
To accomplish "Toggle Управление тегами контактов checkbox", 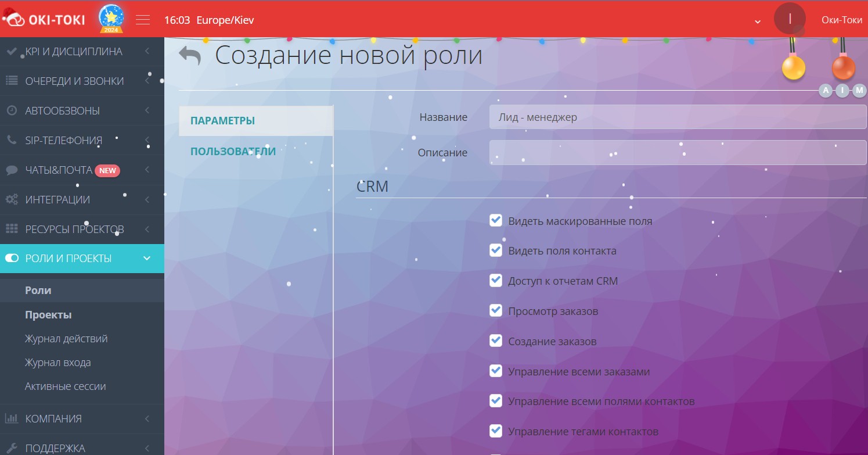I will point(496,431).
